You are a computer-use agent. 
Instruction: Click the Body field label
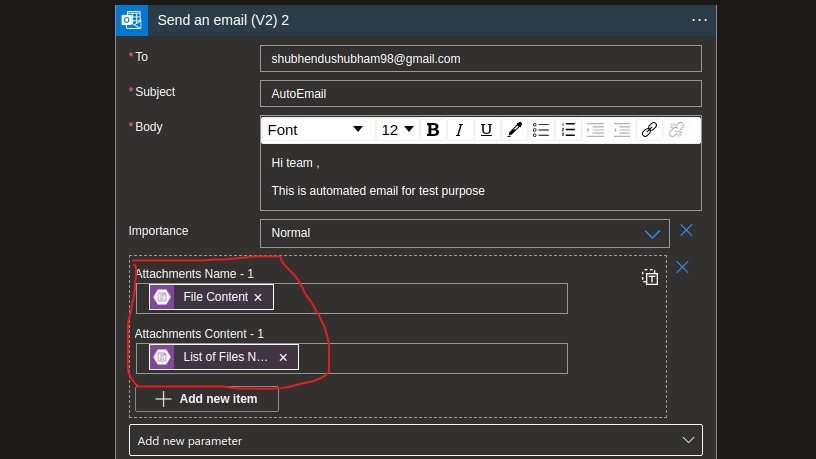(x=148, y=126)
